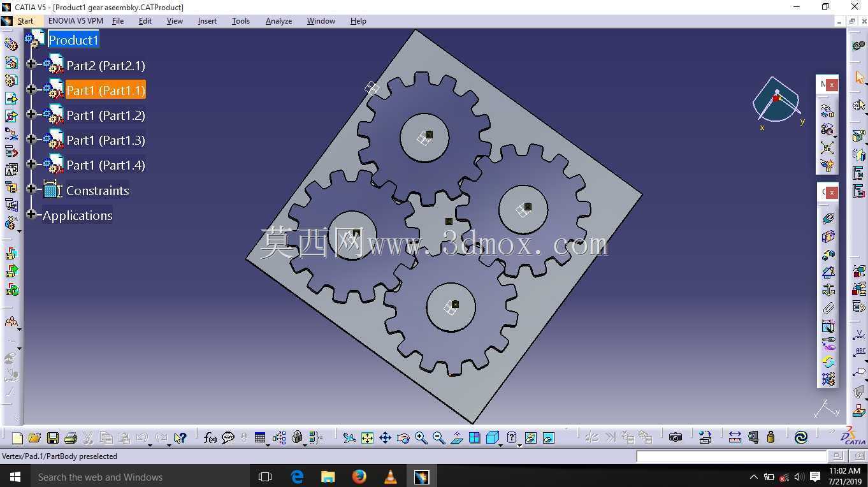
Task: Open the View Mode dropdown arrow
Action: pyautogui.click(x=519, y=445)
